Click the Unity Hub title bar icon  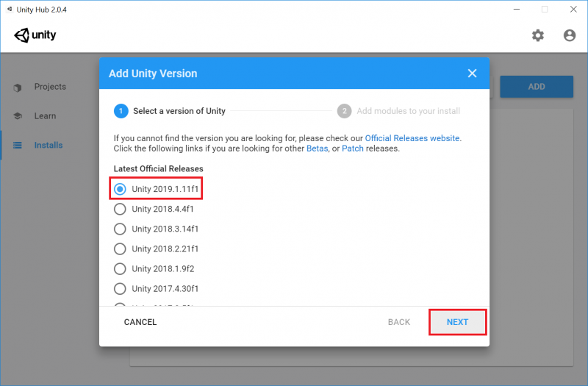[x=10, y=9]
